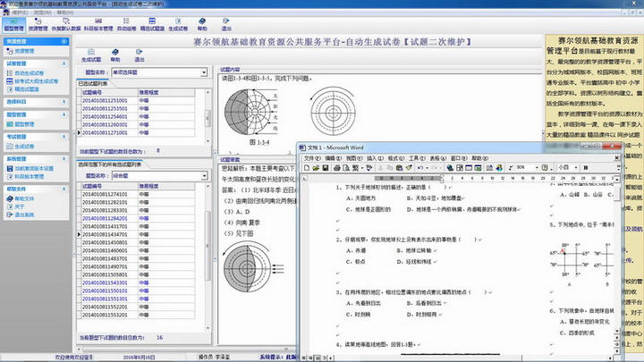The width and height of the screenshot is (644, 362).
Task: Open 资源管理 in the main toolbar
Action: 38,24
